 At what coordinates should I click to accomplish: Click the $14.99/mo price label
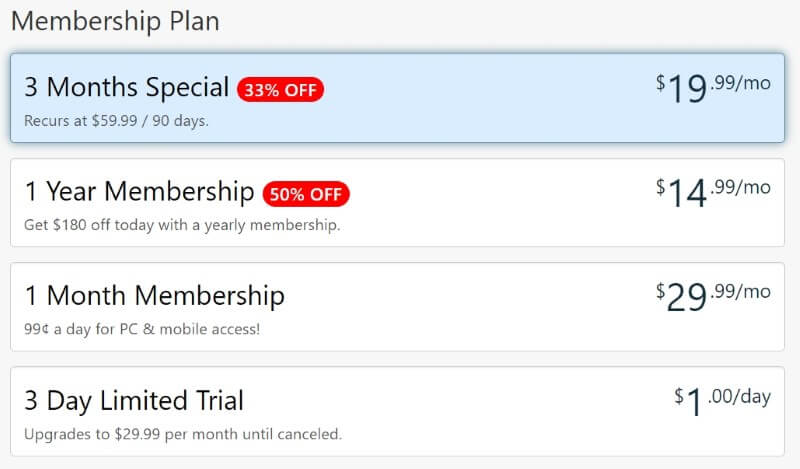(x=713, y=192)
